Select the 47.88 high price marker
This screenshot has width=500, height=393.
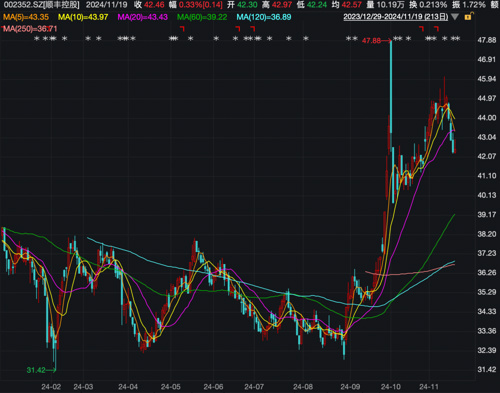(x=371, y=41)
